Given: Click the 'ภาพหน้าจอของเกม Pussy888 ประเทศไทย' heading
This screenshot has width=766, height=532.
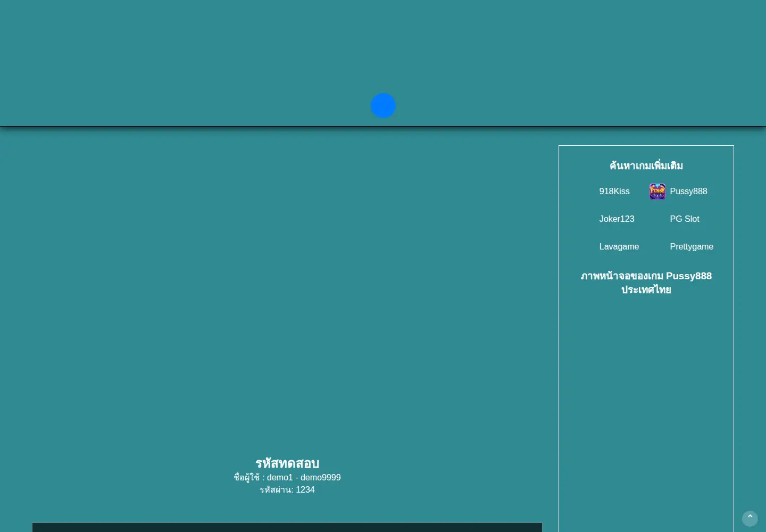Looking at the screenshot, I should [646, 283].
